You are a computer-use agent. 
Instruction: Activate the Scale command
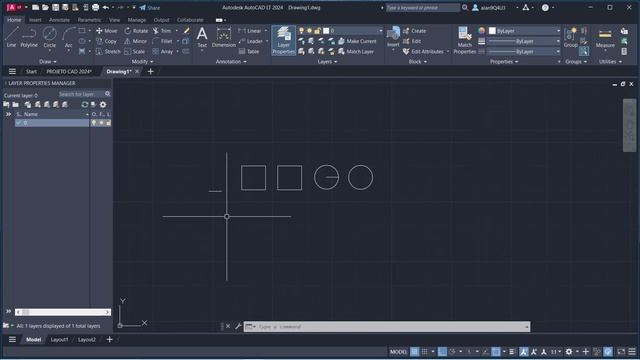point(135,51)
